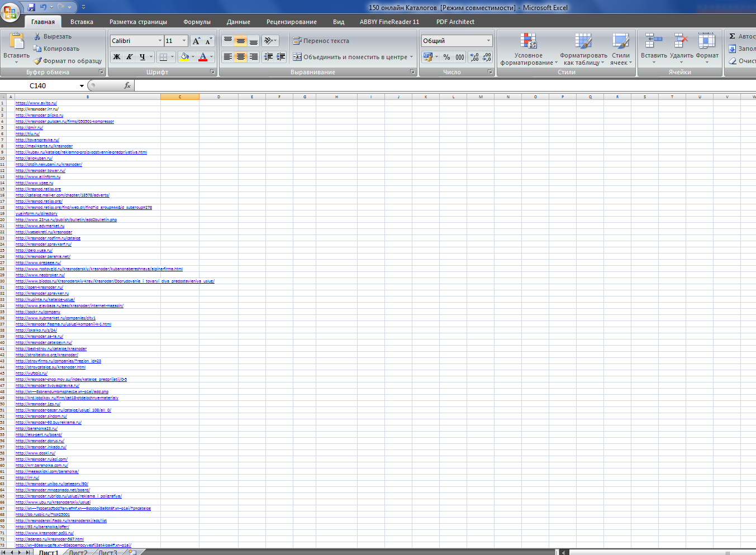Open the round Office button menu
756x555 pixels.
[11, 11]
